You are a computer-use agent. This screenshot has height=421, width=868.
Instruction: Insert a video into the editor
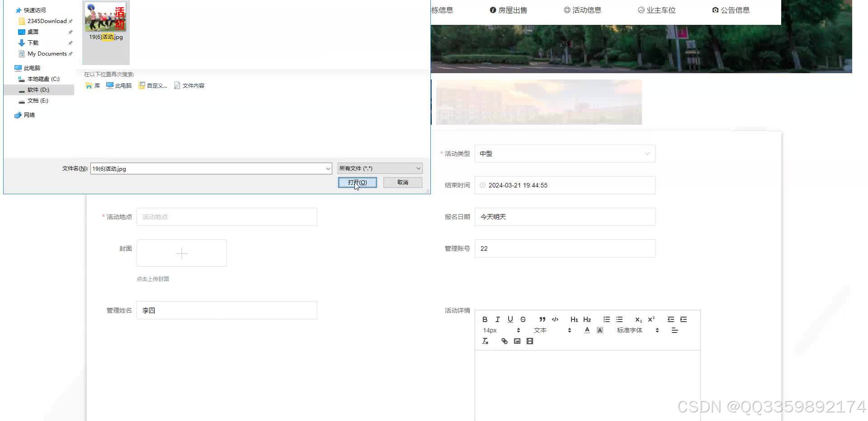[530, 341]
